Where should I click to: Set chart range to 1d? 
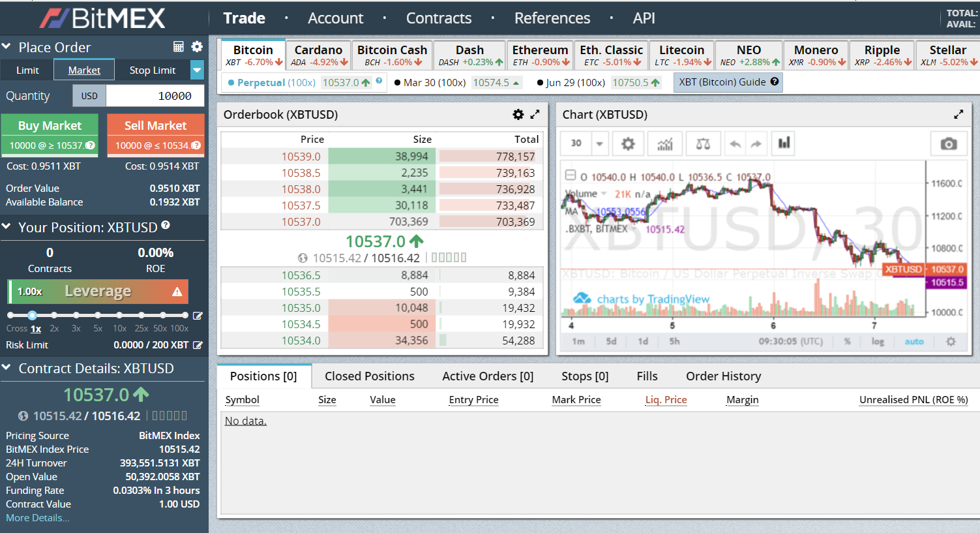643,341
